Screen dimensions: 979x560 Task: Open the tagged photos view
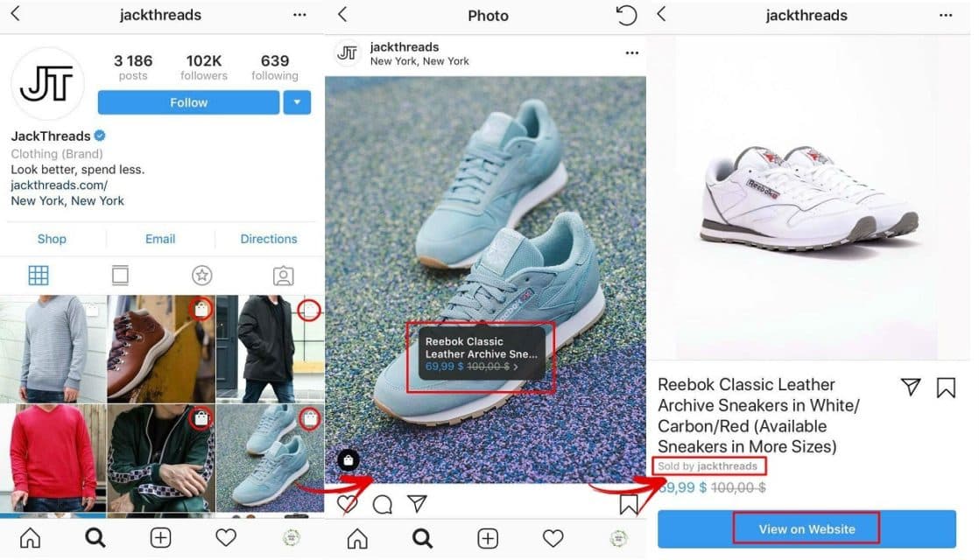(x=284, y=276)
